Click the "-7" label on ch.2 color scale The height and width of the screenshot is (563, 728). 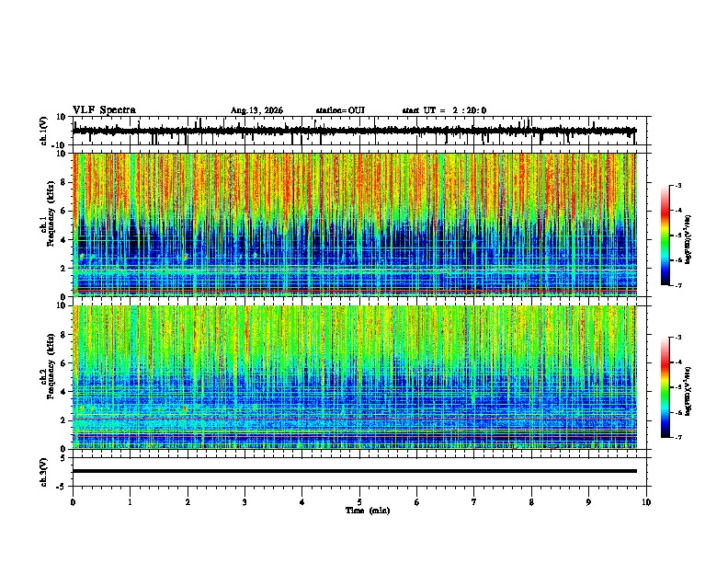pyautogui.click(x=677, y=437)
